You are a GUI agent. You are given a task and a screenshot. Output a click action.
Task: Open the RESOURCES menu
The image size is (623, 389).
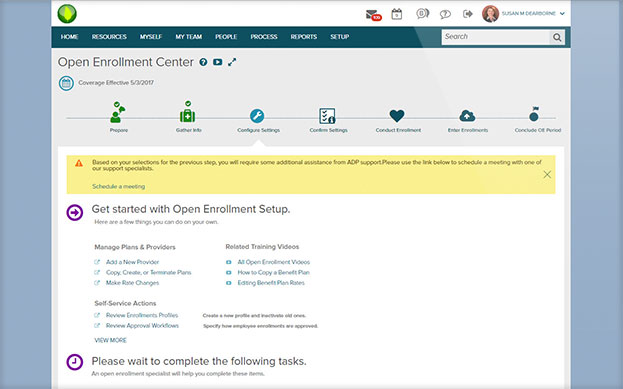109,37
